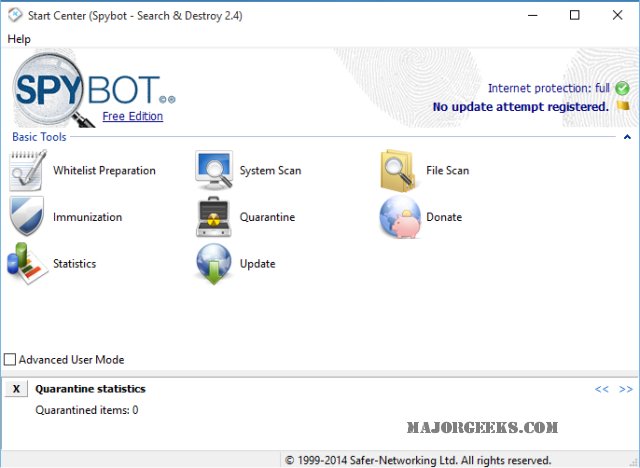Click the yellow update status flag icon
This screenshot has height=468, width=640.
click(x=623, y=106)
